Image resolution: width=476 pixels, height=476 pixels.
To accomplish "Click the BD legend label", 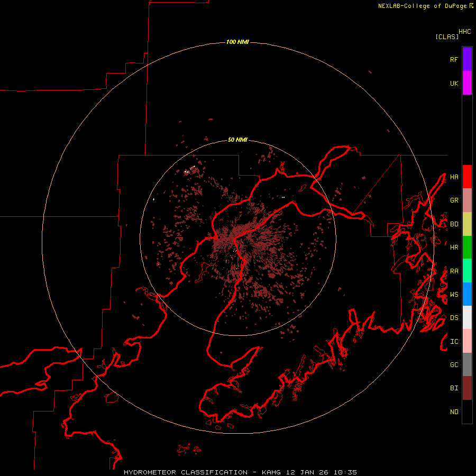I will coord(454,224).
